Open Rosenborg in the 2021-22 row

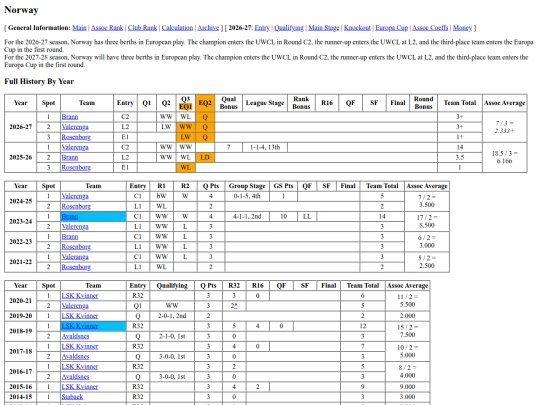pos(76,267)
